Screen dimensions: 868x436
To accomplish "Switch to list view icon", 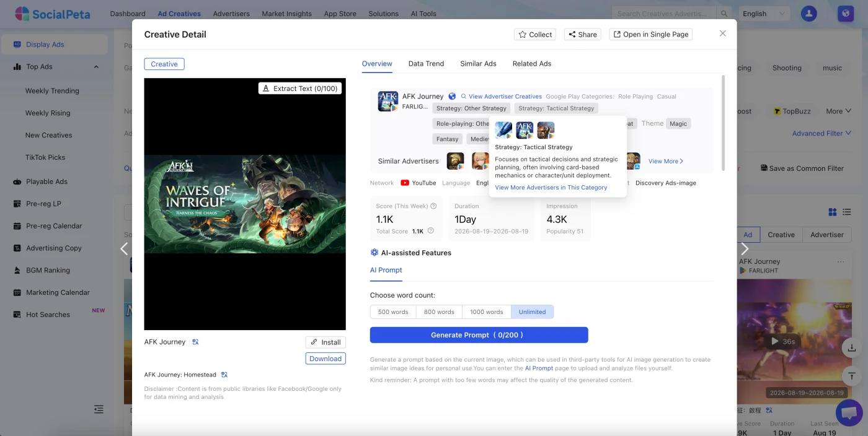I will [x=846, y=212].
